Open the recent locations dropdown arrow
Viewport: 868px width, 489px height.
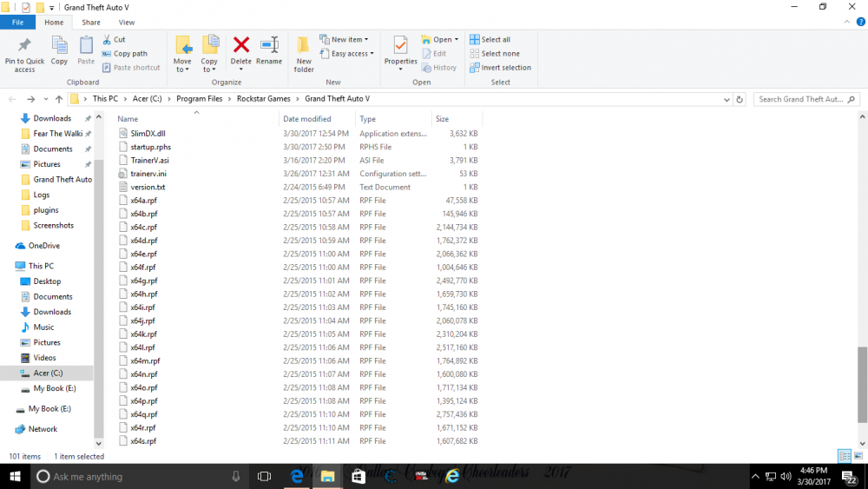[45, 99]
